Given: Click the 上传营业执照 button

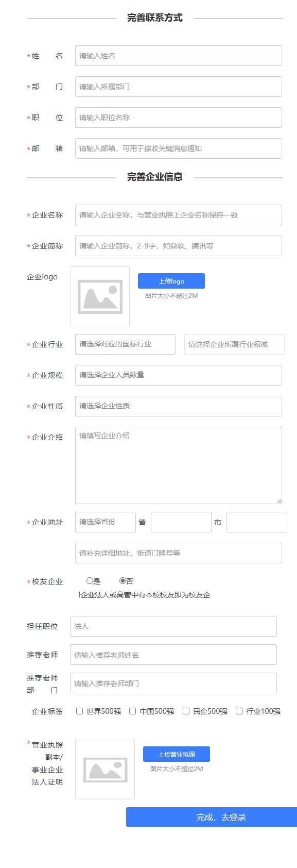Looking at the screenshot, I should tap(176, 754).
